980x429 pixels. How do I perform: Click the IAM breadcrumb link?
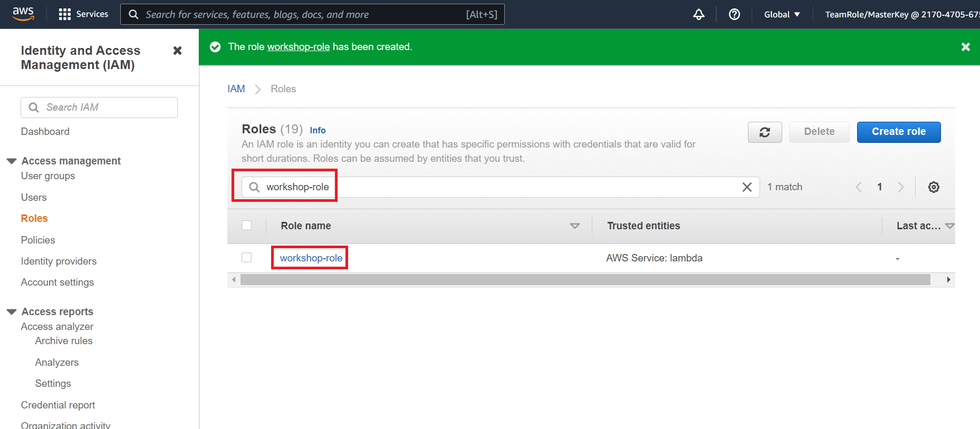[236, 89]
